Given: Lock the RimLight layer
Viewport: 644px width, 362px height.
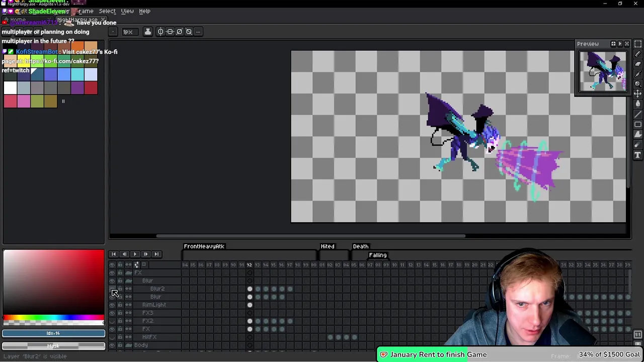Looking at the screenshot, I should [x=120, y=305].
